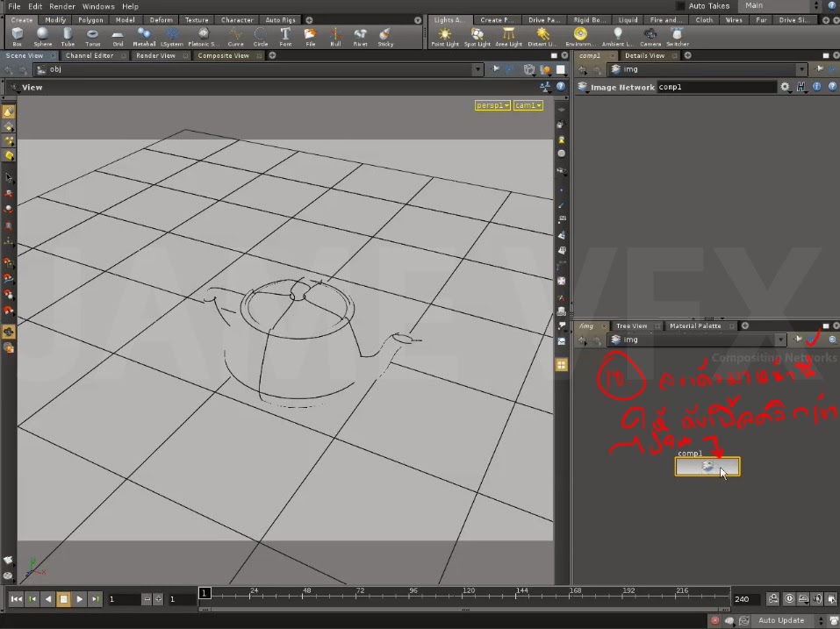Image resolution: width=840 pixels, height=629 pixels.
Task: Open the persp1 viewport dropdown
Action: 492,105
